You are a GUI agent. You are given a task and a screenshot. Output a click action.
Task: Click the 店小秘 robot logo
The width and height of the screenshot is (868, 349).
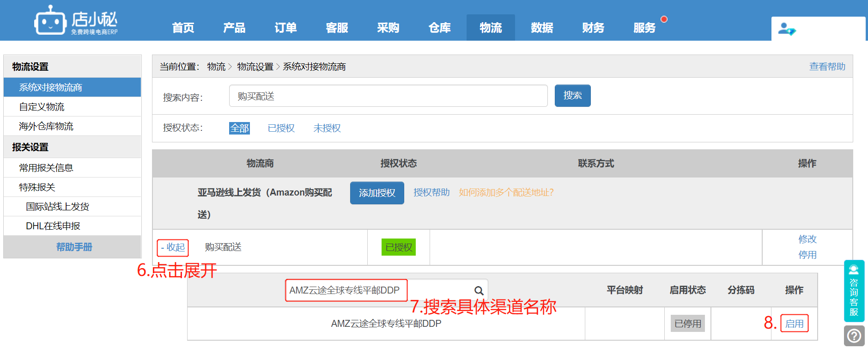[76, 20]
